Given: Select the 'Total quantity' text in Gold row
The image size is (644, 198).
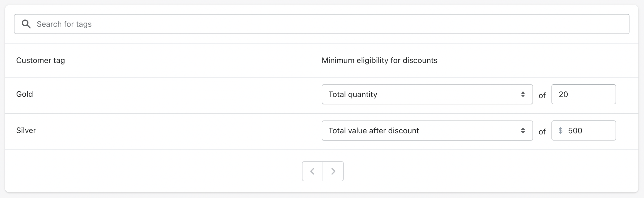Looking at the screenshot, I should 353,94.
